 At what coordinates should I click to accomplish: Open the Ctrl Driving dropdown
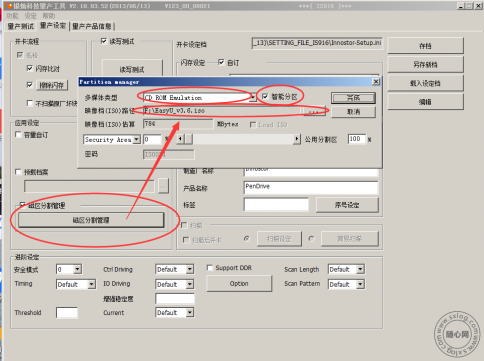(x=190, y=269)
